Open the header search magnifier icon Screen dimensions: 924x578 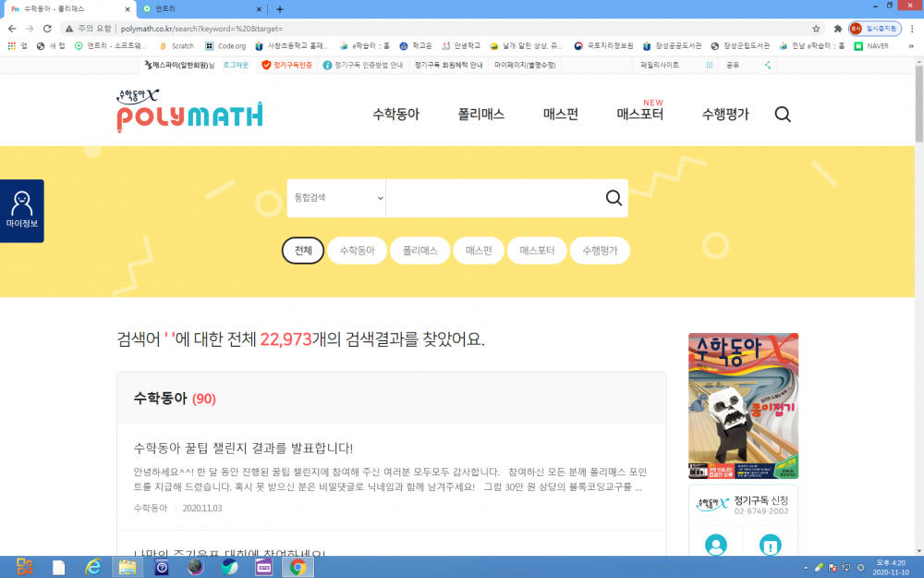tap(783, 114)
